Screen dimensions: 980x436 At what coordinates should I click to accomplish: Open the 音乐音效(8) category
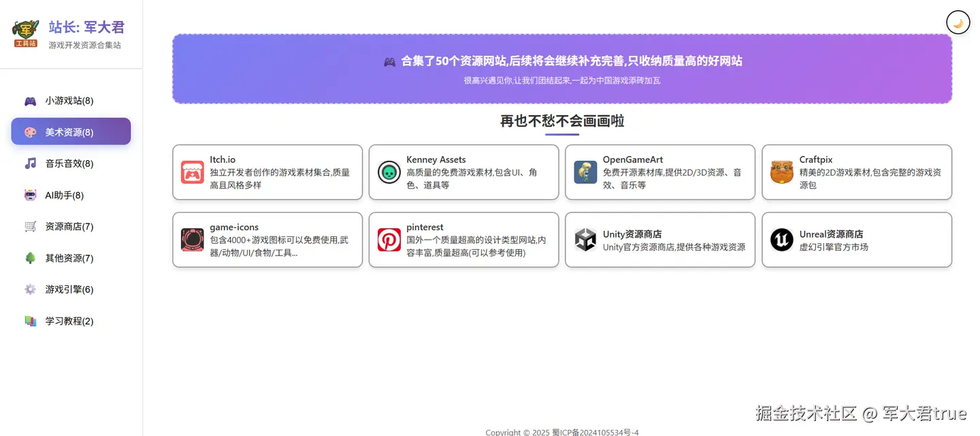pyautogui.click(x=71, y=163)
